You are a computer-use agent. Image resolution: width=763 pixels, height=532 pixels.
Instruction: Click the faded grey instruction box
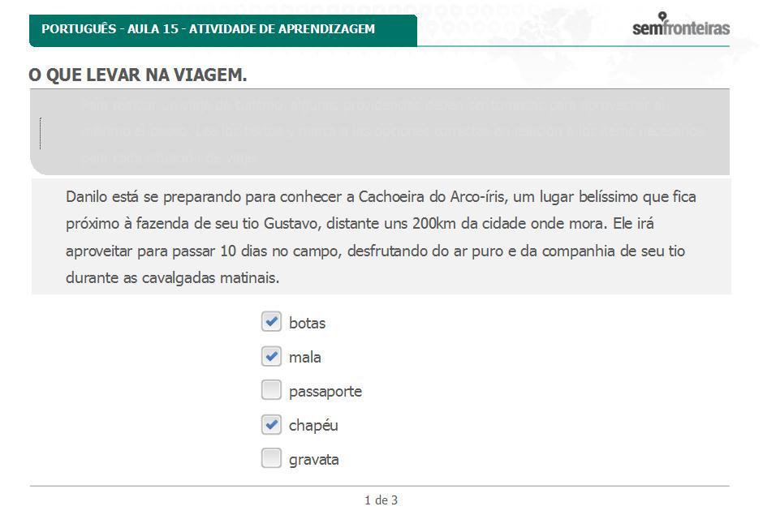coord(380,132)
